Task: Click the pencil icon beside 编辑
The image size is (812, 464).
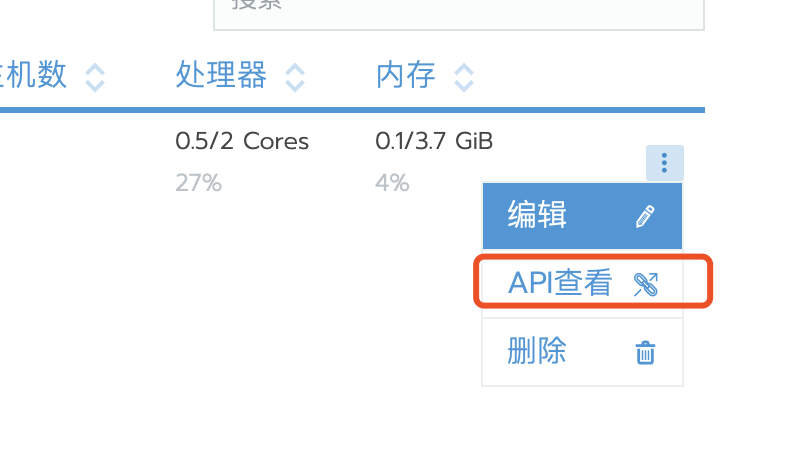Action: click(646, 216)
